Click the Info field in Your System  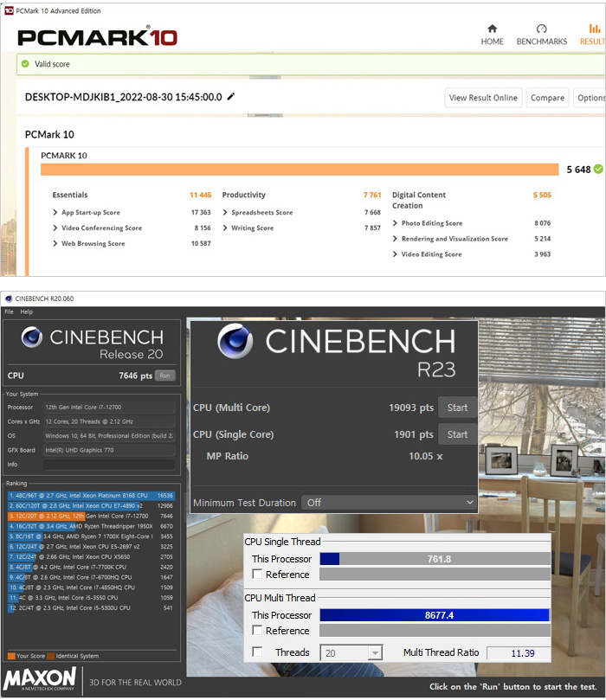tap(109, 465)
